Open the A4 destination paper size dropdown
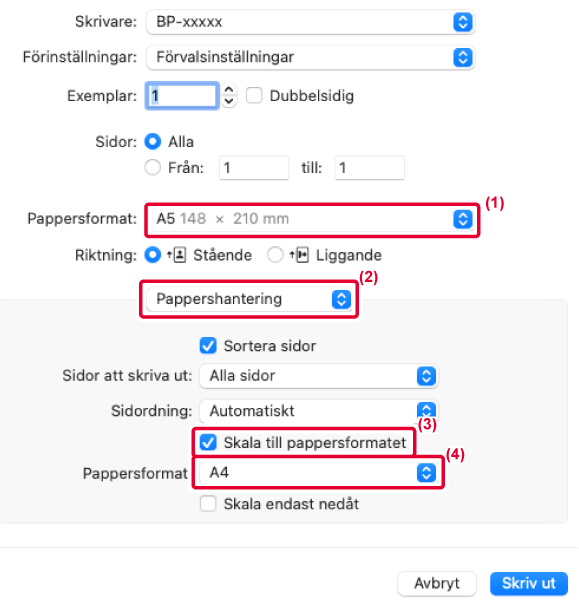The image size is (579, 611). pos(318,473)
